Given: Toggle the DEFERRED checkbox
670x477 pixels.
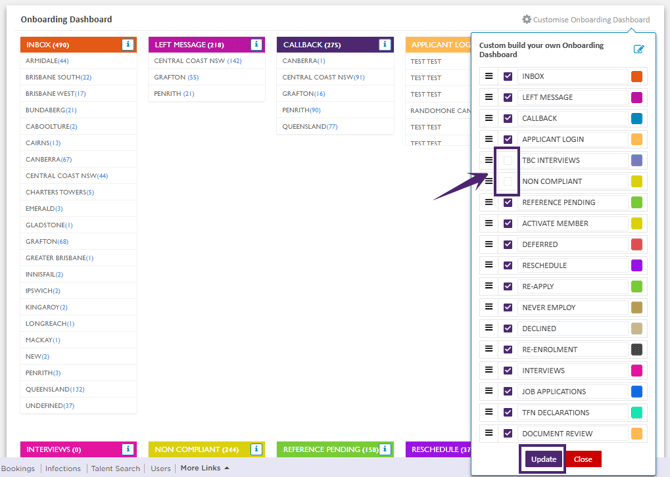Looking at the screenshot, I should click(x=508, y=244).
